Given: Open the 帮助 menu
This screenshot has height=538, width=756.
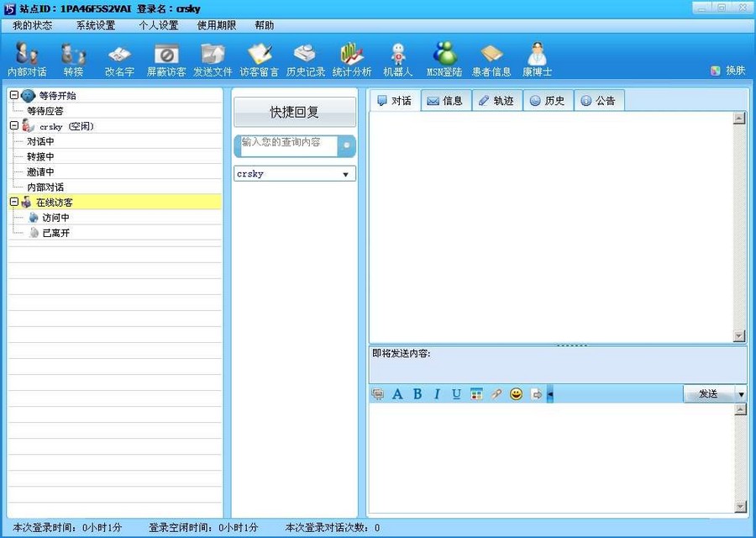Looking at the screenshot, I should pyautogui.click(x=265, y=25).
